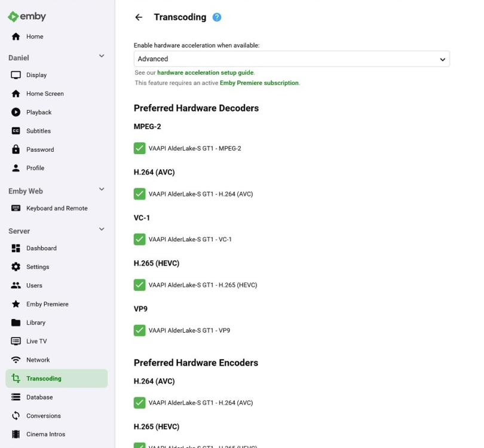The width and height of the screenshot is (484, 448).
Task: Open the blue help question mark icon
Action: coord(217,17)
